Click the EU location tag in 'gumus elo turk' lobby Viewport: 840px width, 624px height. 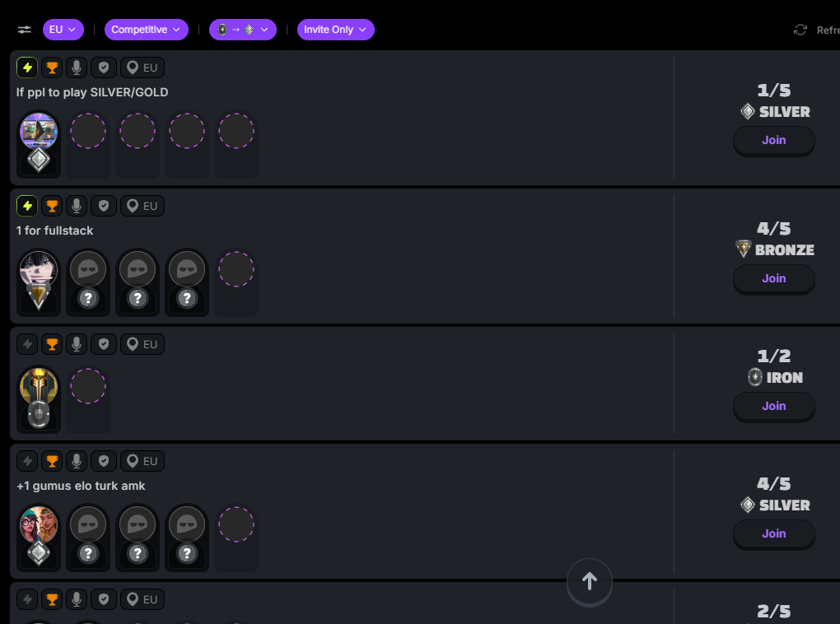[x=142, y=461]
